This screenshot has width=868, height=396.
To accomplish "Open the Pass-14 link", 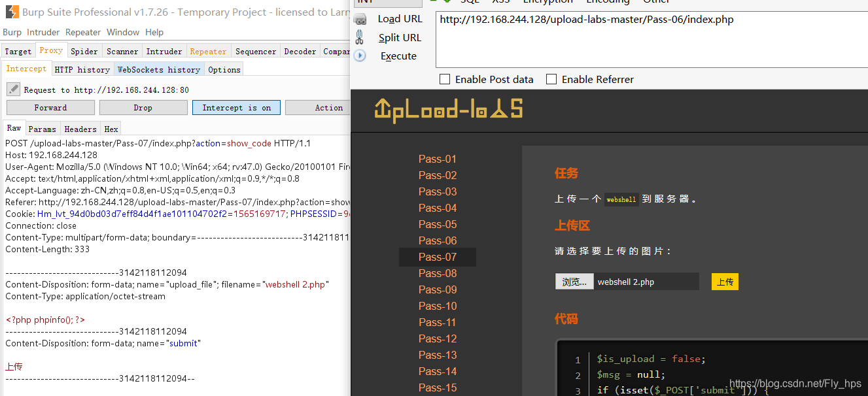I will click(438, 371).
